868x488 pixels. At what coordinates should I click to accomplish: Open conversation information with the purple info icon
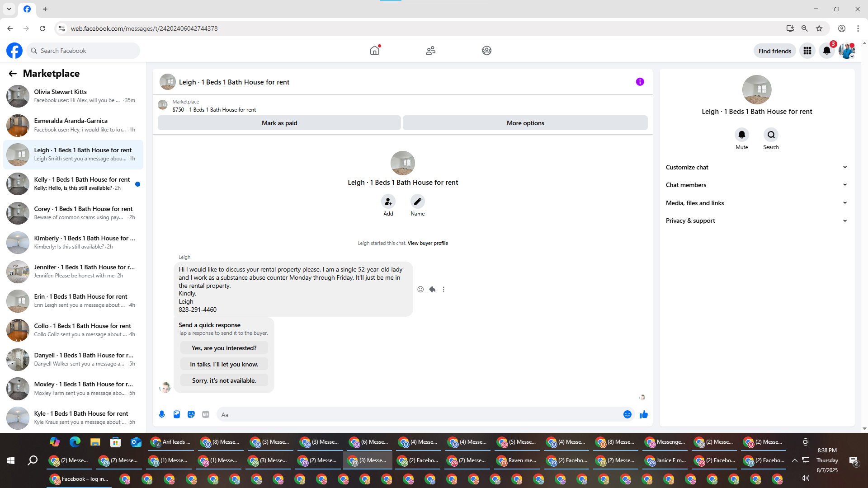pos(640,82)
